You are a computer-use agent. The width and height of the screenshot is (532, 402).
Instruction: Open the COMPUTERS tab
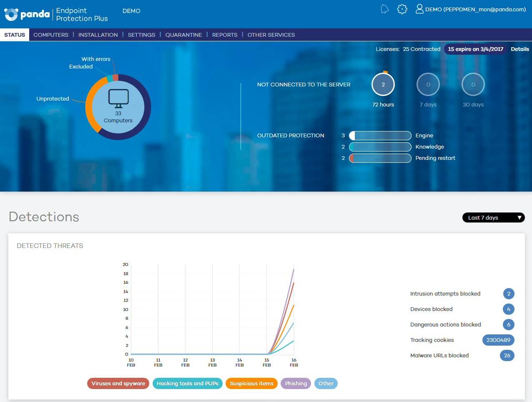(51, 35)
